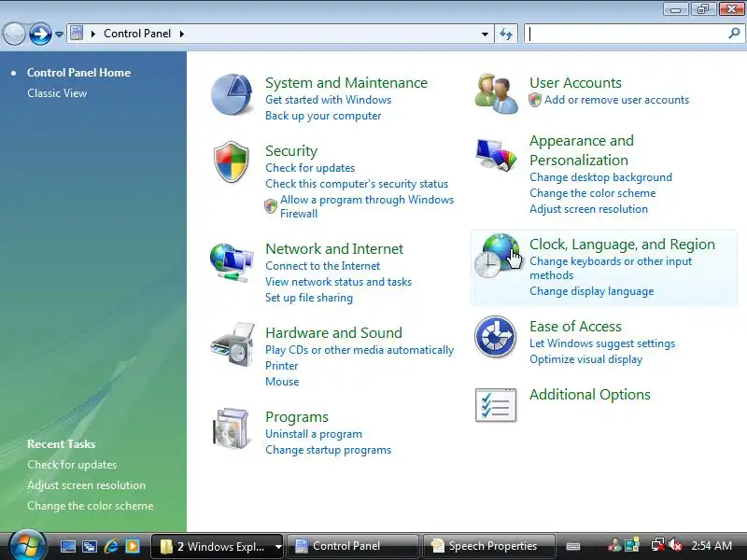Click Change display language
The height and width of the screenshot is (560, 747).
(x=592, y=291)
